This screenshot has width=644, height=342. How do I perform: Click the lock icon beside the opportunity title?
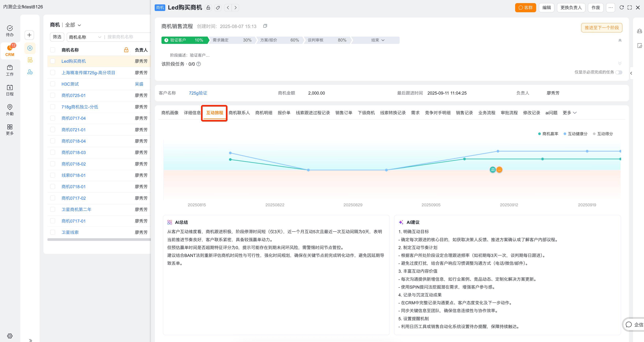pos(208,8)
